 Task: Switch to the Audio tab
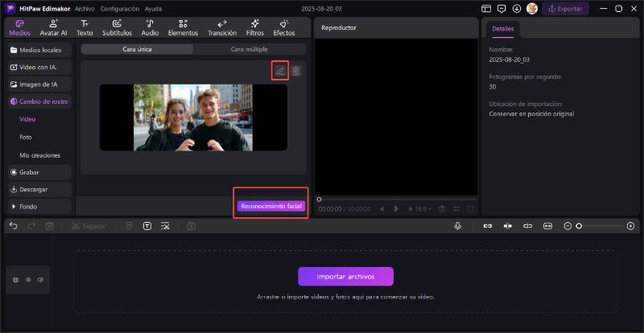[x=150, y=28]
